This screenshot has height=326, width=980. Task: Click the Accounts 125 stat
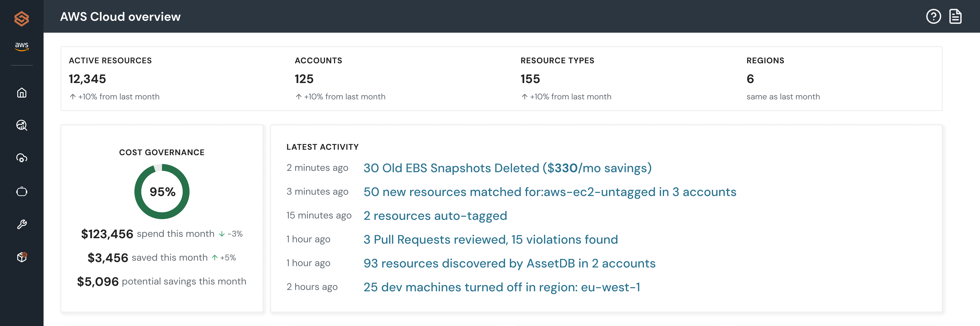point(304,79)
